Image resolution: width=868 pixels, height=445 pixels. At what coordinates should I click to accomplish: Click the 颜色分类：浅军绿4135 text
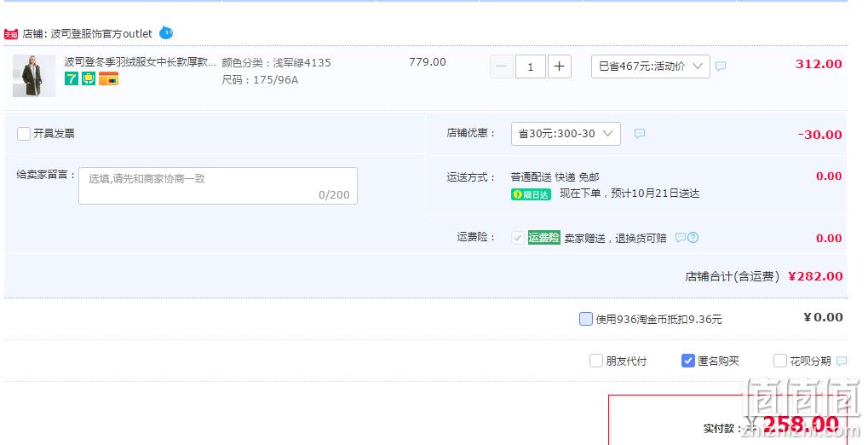[276, 62]
